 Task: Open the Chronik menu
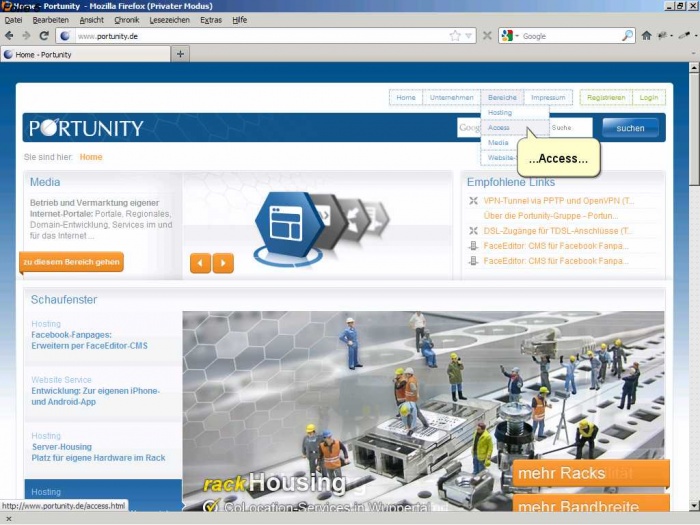127,20
